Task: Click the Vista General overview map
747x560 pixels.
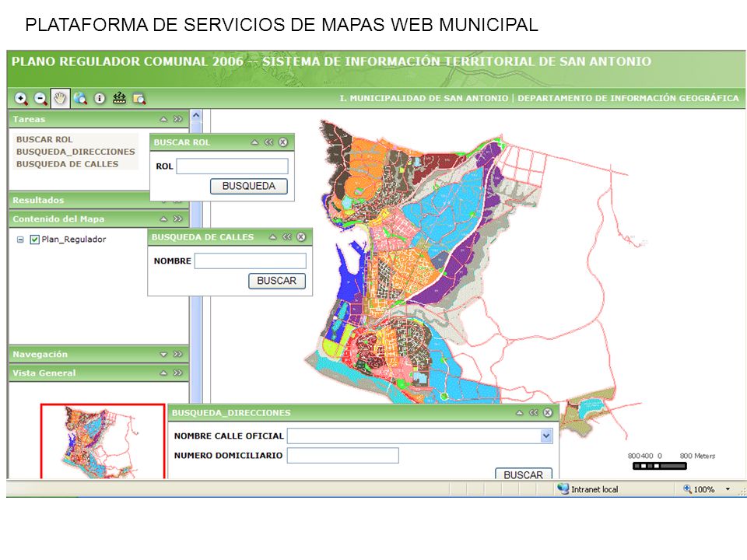Action: (103, 442)
